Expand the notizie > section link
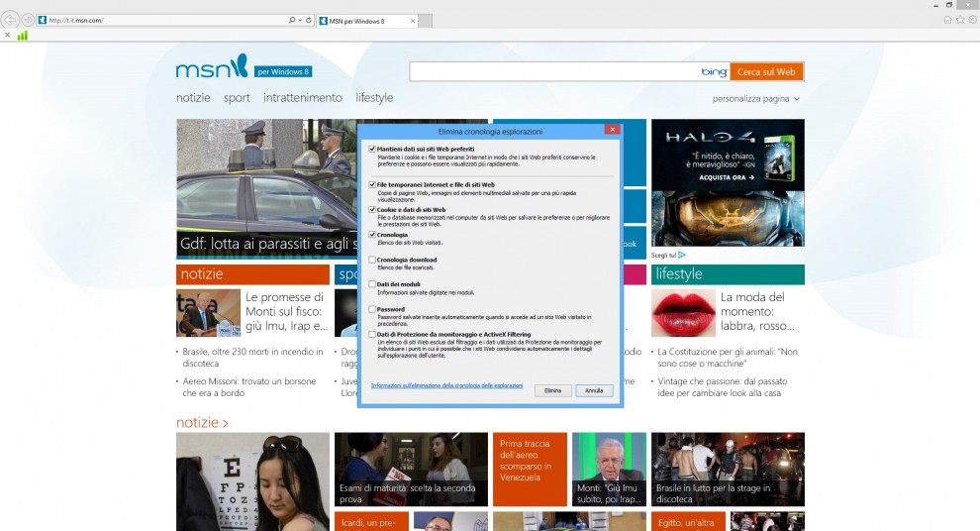The height and width of the screenshot is (531, 980). click(202, 423)
